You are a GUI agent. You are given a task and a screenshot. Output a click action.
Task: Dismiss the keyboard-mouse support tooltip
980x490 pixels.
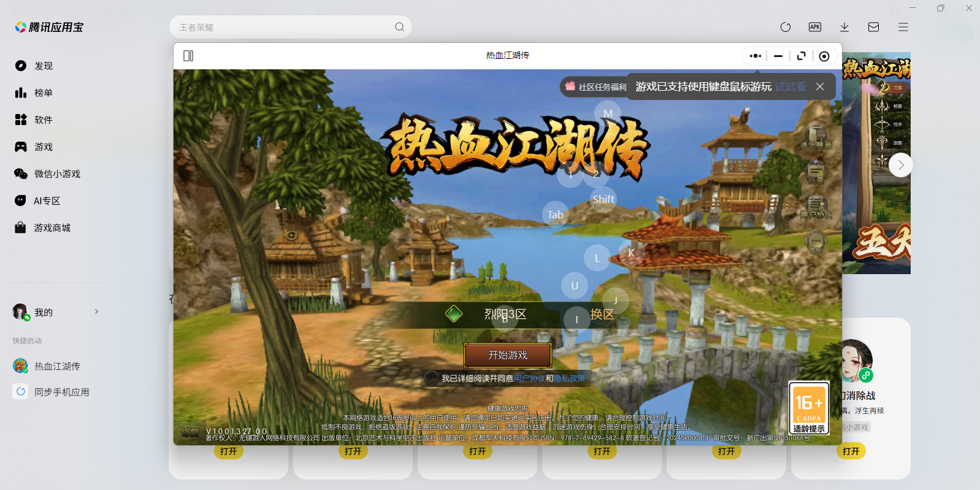point(820,86)
